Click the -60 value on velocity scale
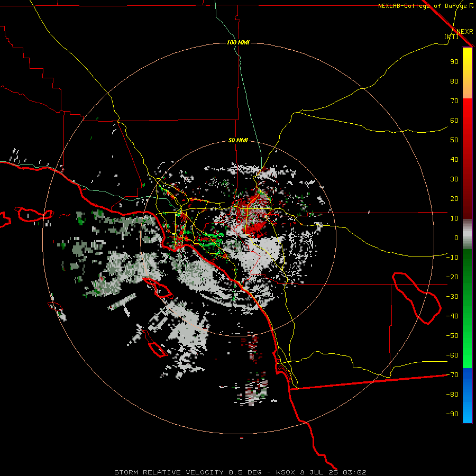476x476 pixels. click(x=452, y=355)
